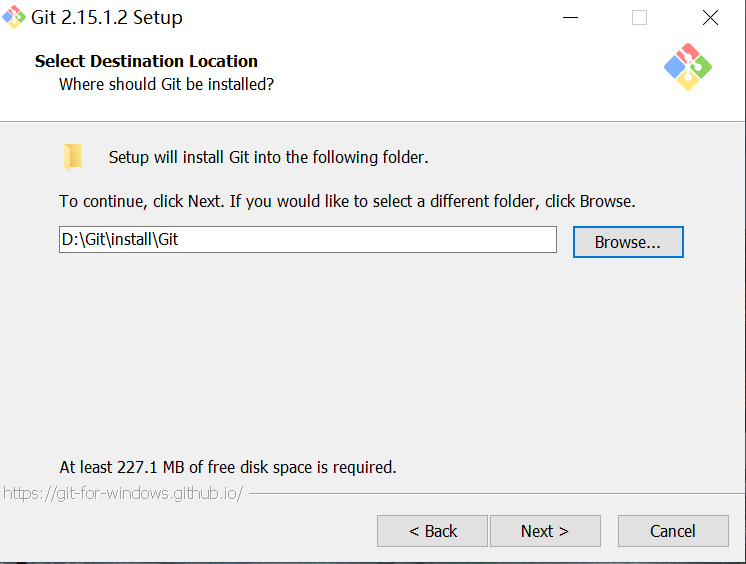Open the git-for-windows.github.io link
746x564 pixels.
pos(123,494)
